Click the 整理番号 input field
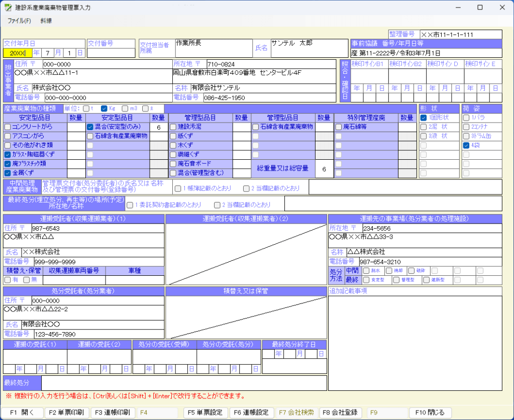The width and height of the screenshot is (514, 420). point(460,34)
